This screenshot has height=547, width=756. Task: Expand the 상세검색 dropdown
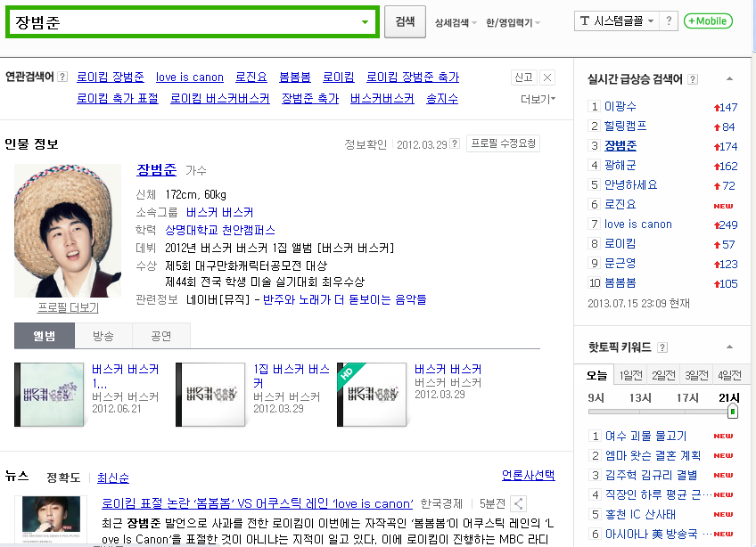click(456, 22)
